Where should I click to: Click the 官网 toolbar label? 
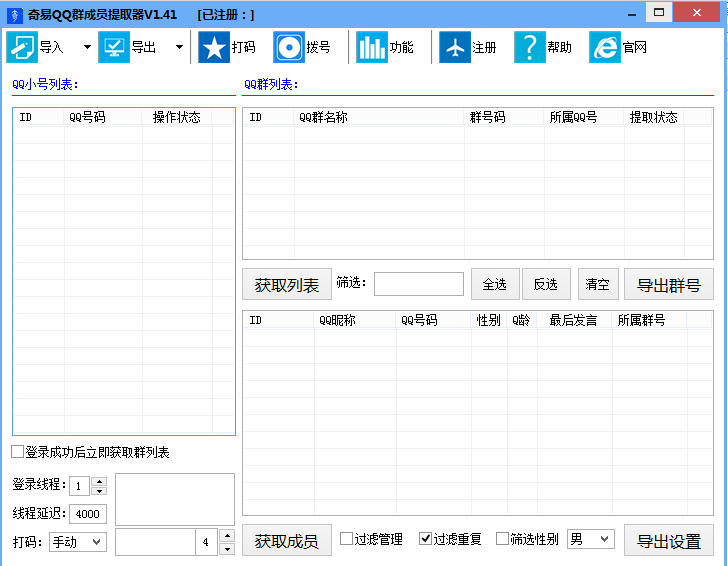(634, 47)
